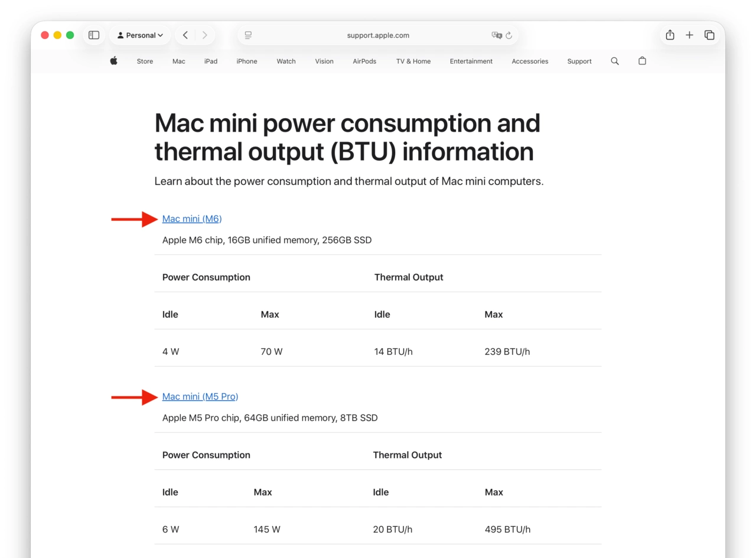Toggle the Safari sidebar icon
Viewport: 756px width, 558px height.
[94, 35]
